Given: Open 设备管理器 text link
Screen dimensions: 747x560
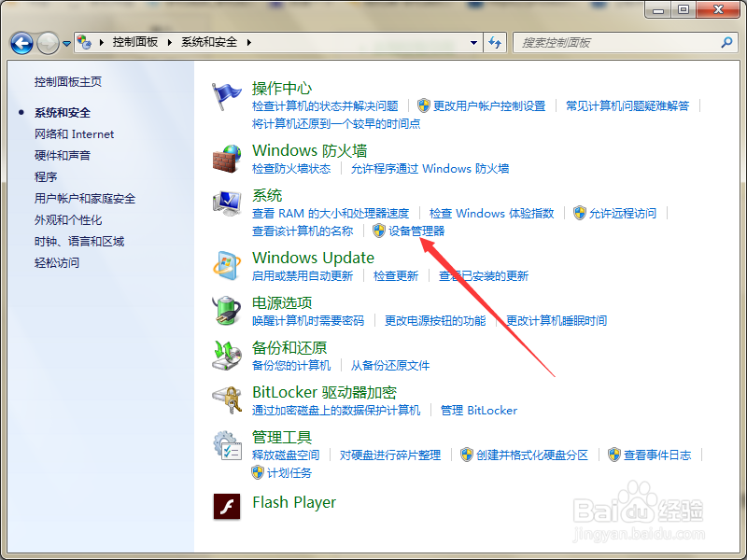Looking at the screenshot, I should coord(416,231).
